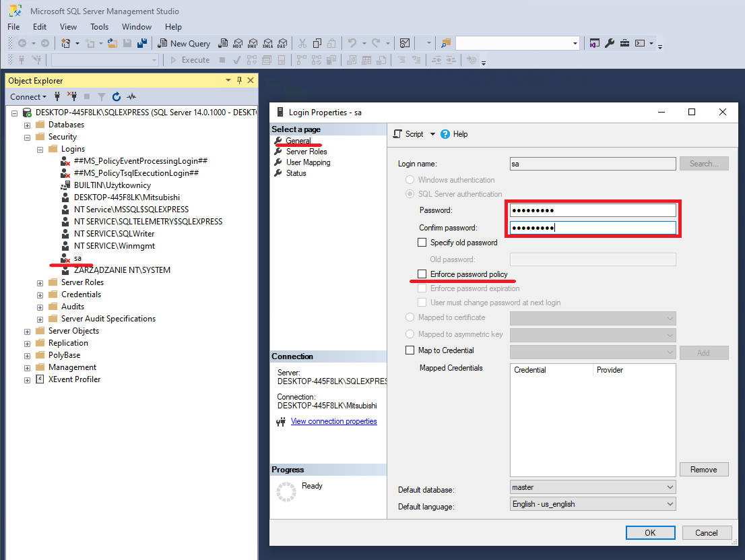Check the Specify old password checkbox
The image size is (745, 560).
pyautogui.click(x=422, y=243)
